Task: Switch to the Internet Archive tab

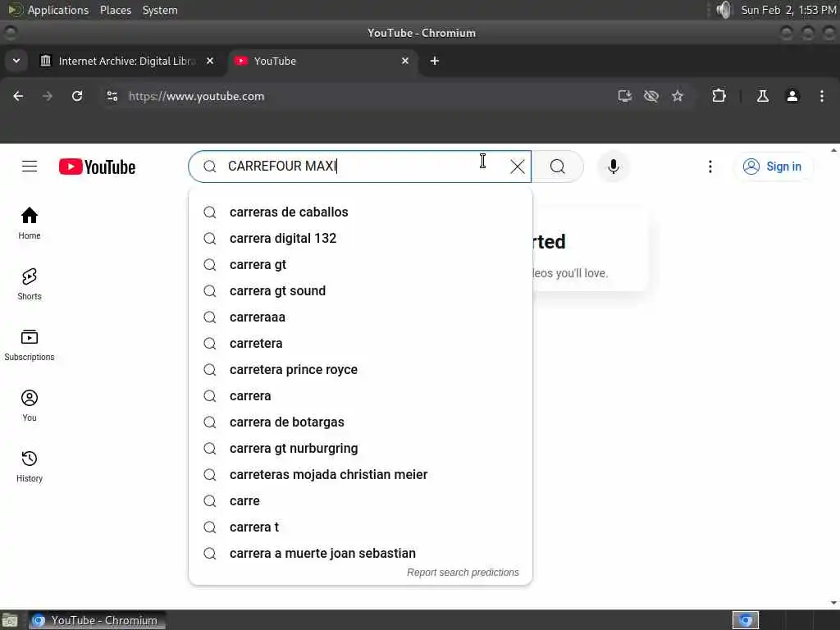Action: click(x=127, y=61)
